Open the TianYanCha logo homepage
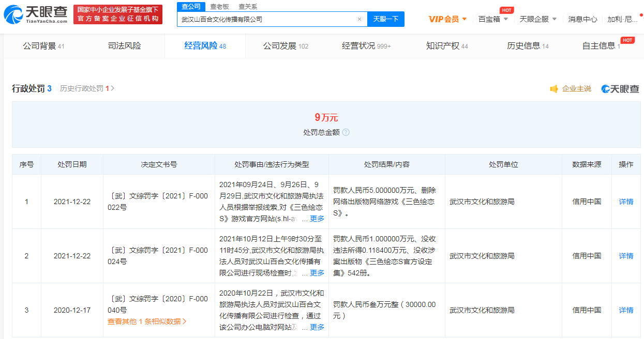 pos(36,14)
